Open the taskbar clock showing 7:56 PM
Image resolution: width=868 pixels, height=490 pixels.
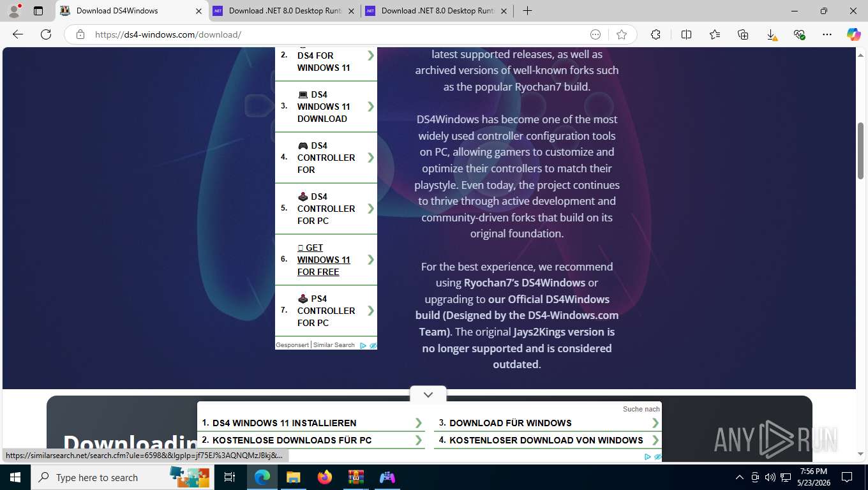coord(812,477)
